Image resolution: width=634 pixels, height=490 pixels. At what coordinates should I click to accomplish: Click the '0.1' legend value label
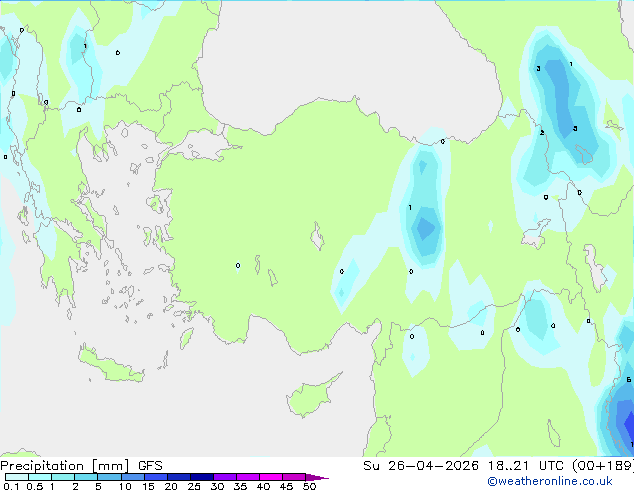[x=11, y=486]
